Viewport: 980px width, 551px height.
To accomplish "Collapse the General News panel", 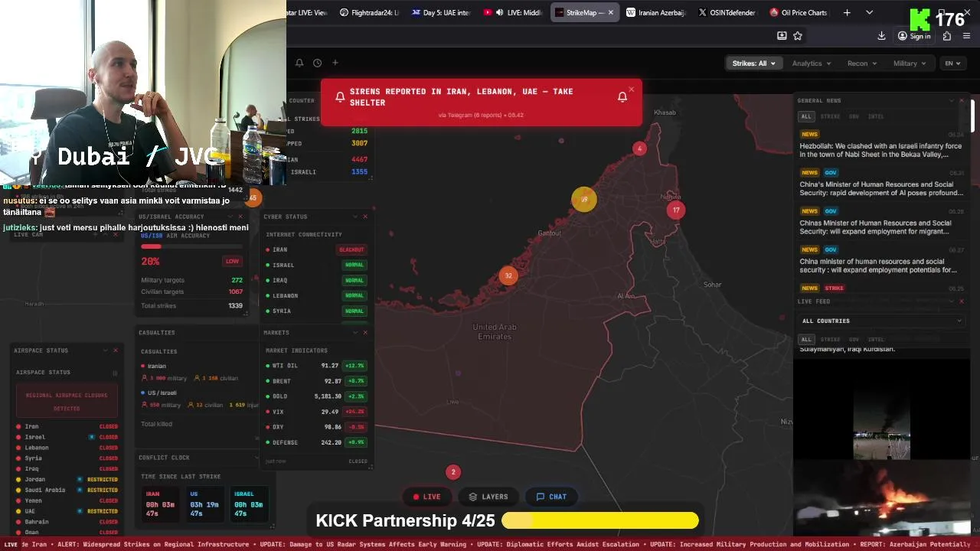I will click(950, 100).
